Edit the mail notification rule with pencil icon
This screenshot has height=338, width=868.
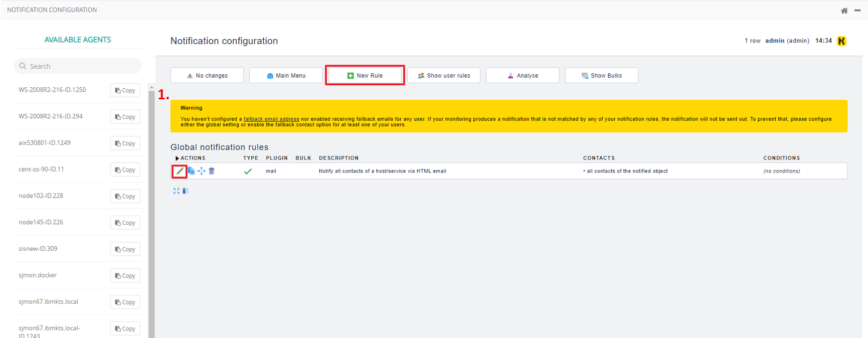[180, 172]
